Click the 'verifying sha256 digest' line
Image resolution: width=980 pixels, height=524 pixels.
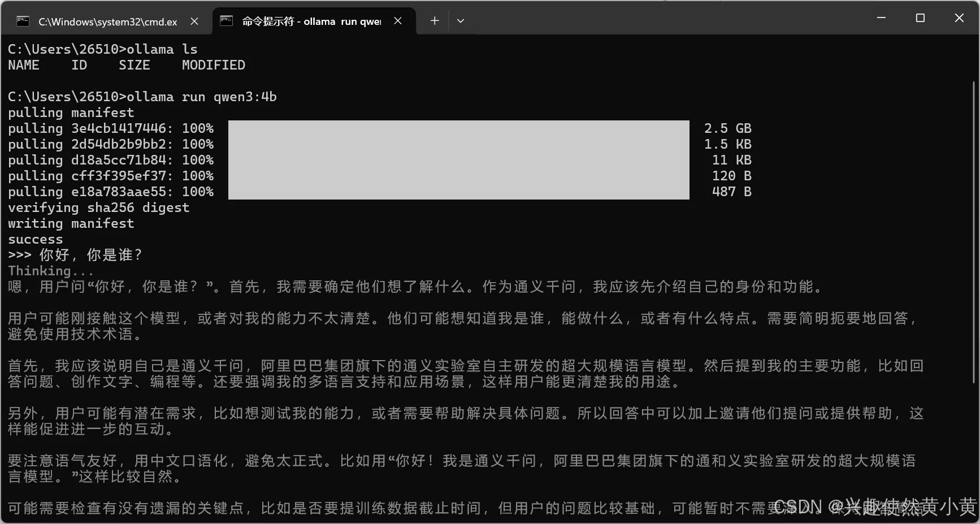(99, 207)
